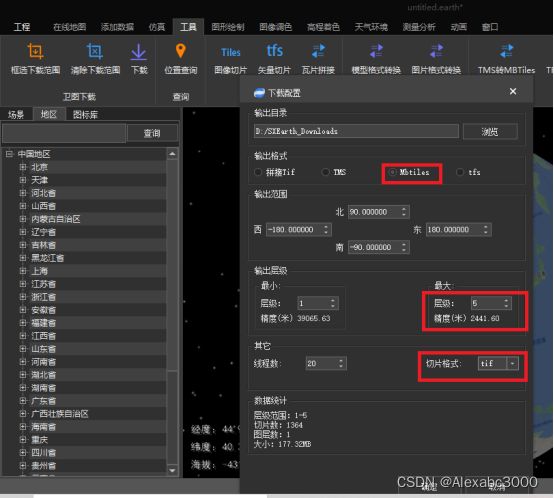Open the 位置查询 location pin tool

[181, 51]
